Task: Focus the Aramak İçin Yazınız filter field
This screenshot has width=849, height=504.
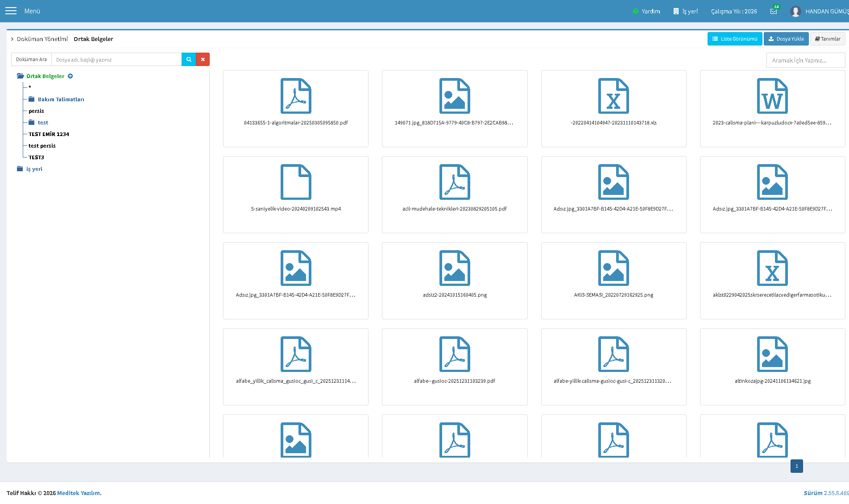Action: pos(805,60)
